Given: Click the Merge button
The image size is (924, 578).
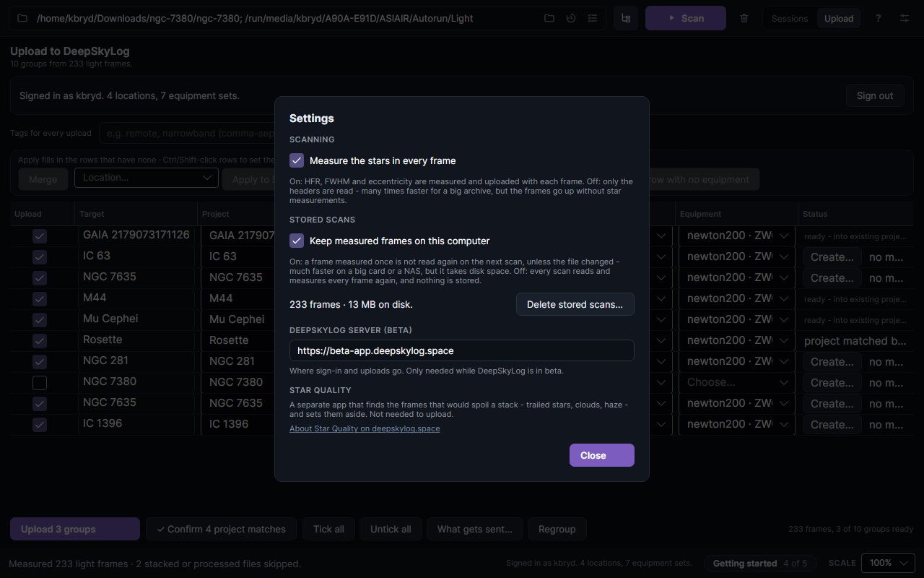Looking at the screenshot, I should click(x=43, y=179).
